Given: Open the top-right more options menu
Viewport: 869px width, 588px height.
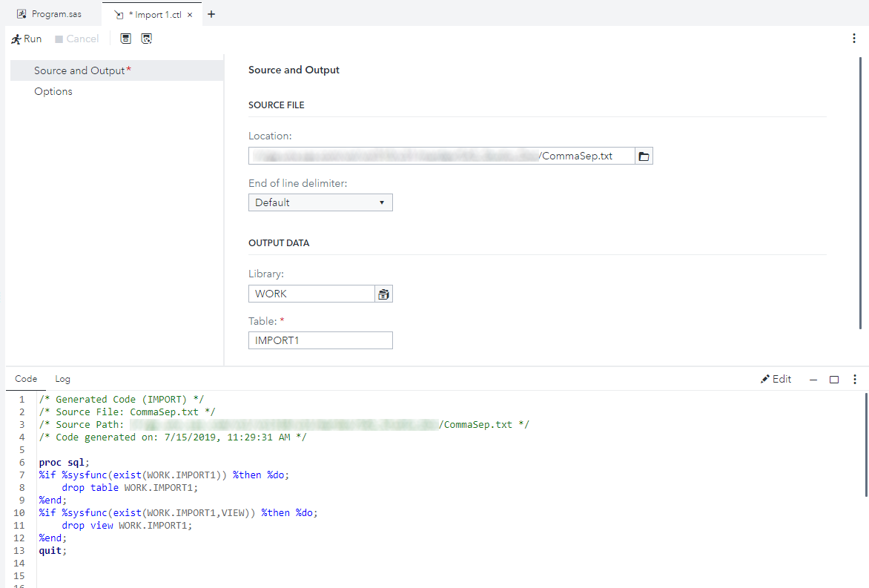Looking at the screenshot, I should point(854,39).
